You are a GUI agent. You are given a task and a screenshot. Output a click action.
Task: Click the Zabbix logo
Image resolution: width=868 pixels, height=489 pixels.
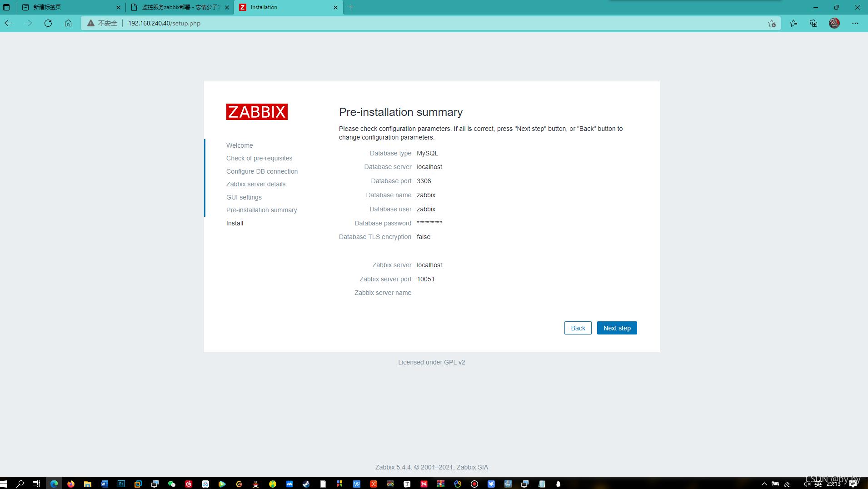point(257,112)
